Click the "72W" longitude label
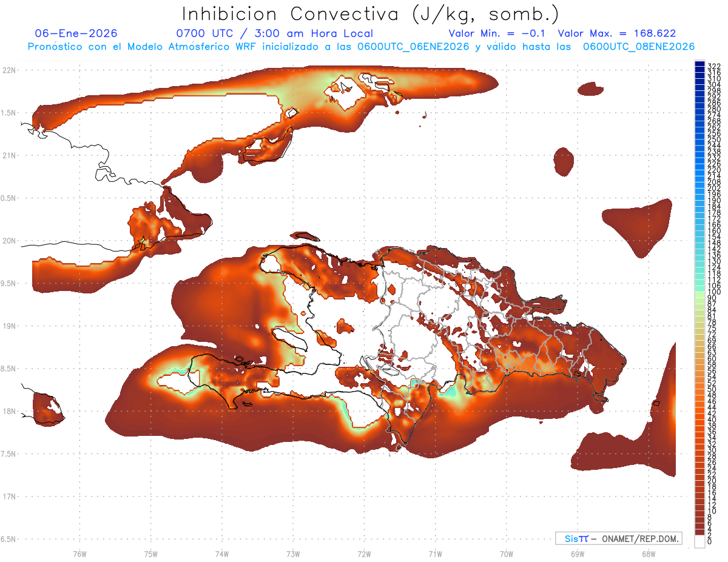The width and height of the screenshot is (728, 562). click(364, 554)
